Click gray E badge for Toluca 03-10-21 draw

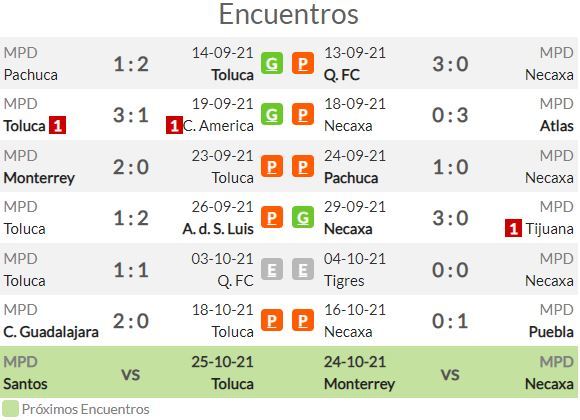(x=272, y=269)
